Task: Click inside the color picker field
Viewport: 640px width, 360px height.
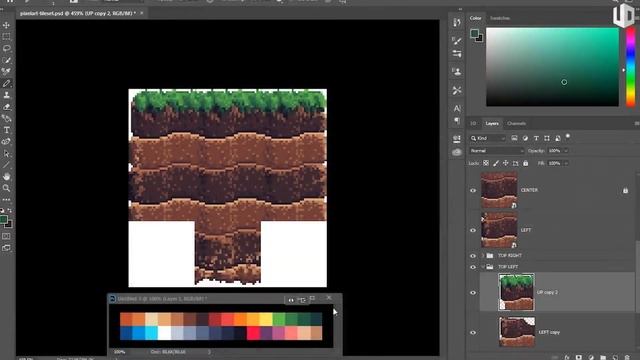Action: point(552,67)
